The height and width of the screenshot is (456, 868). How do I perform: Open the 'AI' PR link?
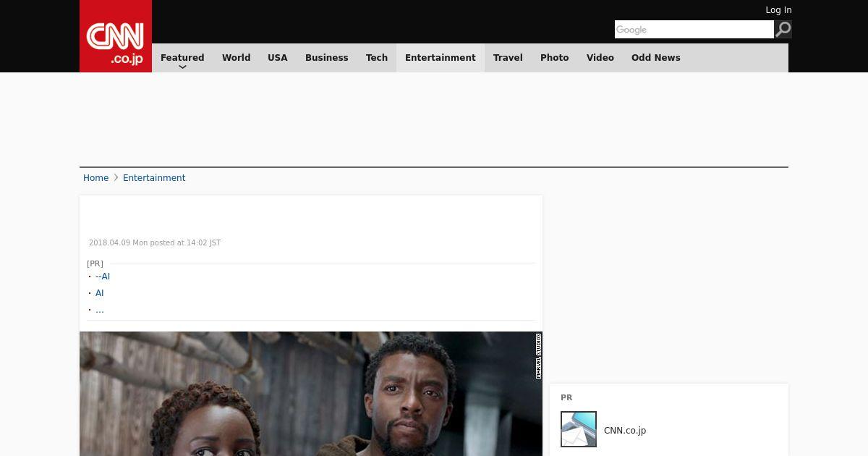point(100,293)
